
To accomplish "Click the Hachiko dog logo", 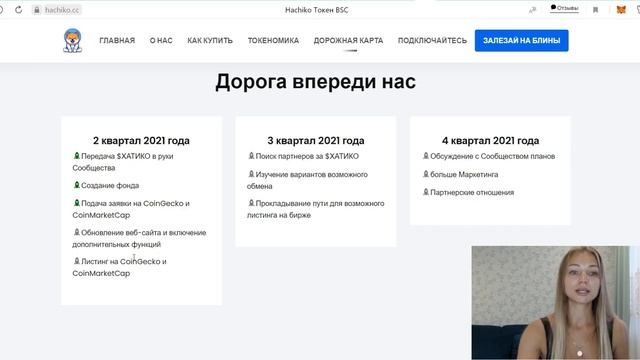I will coord(73,40).
